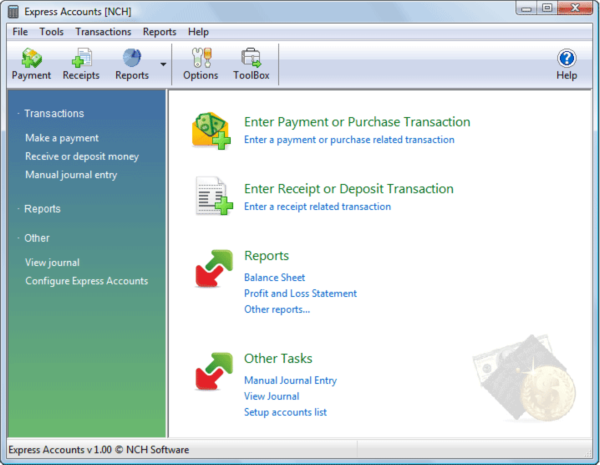Open the Tools menu
The image size is (600, 465).
click(51, 32)
